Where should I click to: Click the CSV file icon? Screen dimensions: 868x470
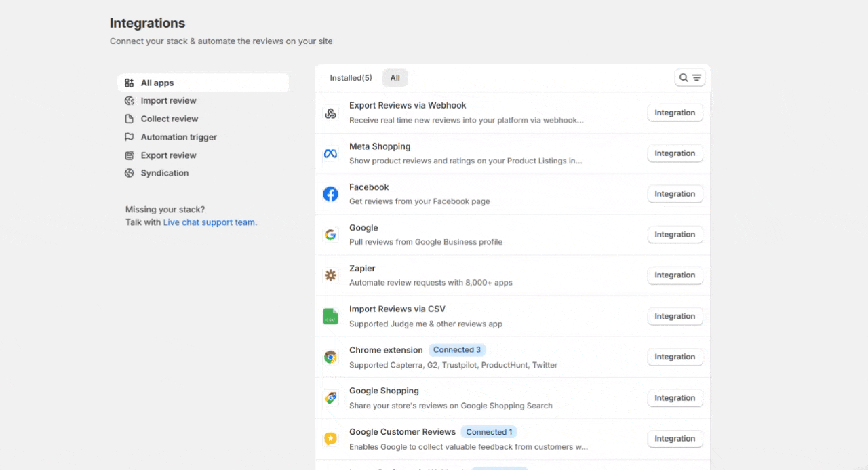click(x=330, y=316)
